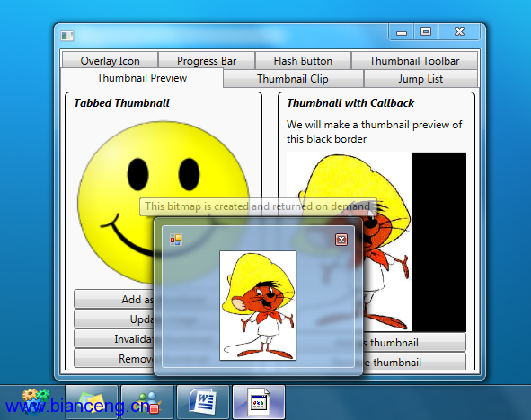This screenshot has width=531, height=420.
Task: Click text 'We will make a thumbnail preview of'
Action: pos(374,125)
